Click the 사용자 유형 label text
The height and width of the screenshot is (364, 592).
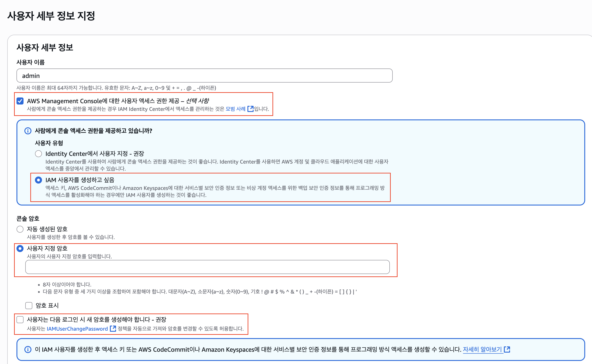[x=49, y=143]
